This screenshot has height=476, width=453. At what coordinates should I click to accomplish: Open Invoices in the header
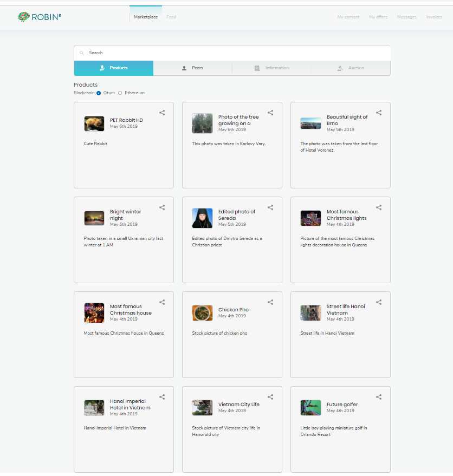[x=434, y=17]
